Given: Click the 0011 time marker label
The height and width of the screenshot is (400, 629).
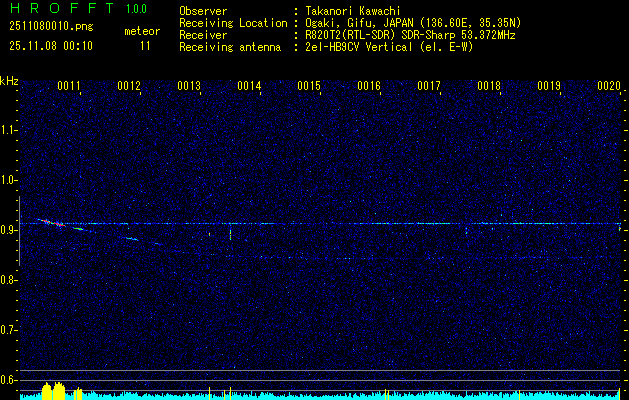Looking at the screenshot, I should tap(69, 85).
